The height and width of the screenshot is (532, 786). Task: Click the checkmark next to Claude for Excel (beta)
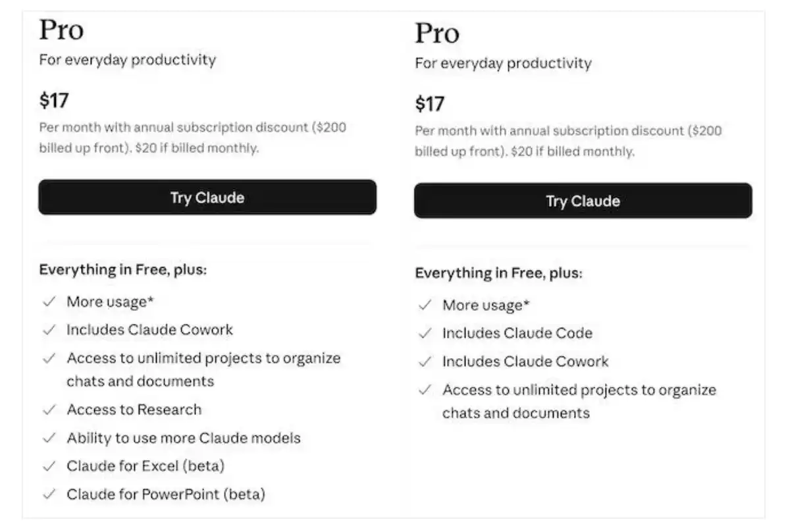pyautogui.click(x=49, y=466)
